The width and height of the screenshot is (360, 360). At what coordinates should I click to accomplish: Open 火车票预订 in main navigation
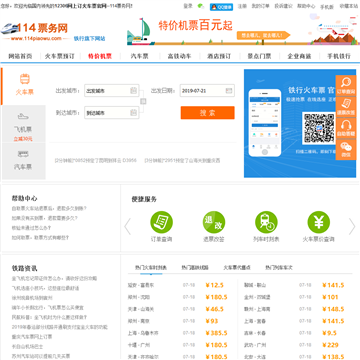pos(60,56)
